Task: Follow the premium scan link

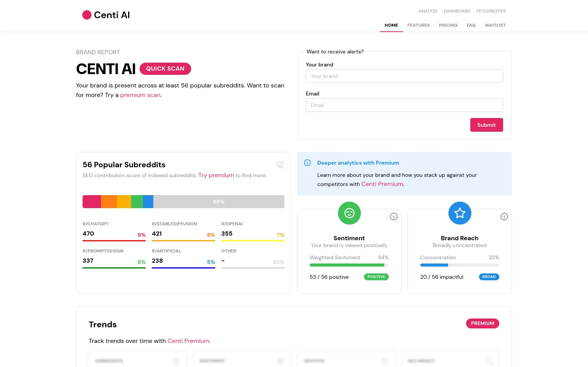Action: point(140,95)
